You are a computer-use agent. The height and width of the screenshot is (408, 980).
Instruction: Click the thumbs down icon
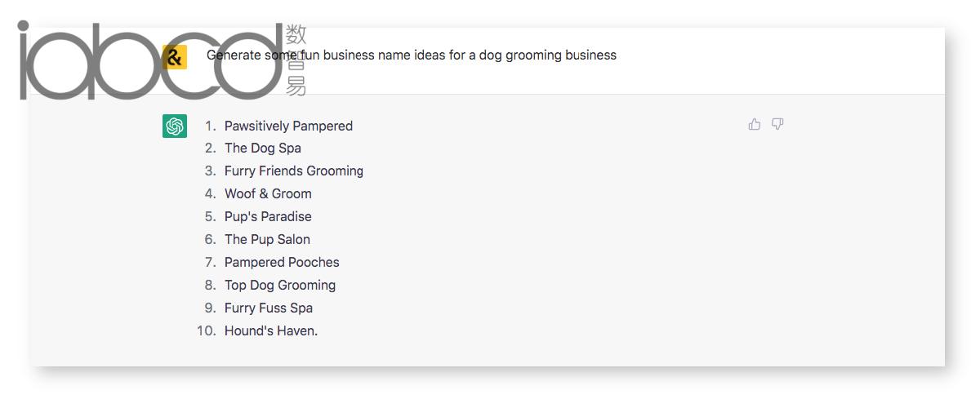pos(777,124)
